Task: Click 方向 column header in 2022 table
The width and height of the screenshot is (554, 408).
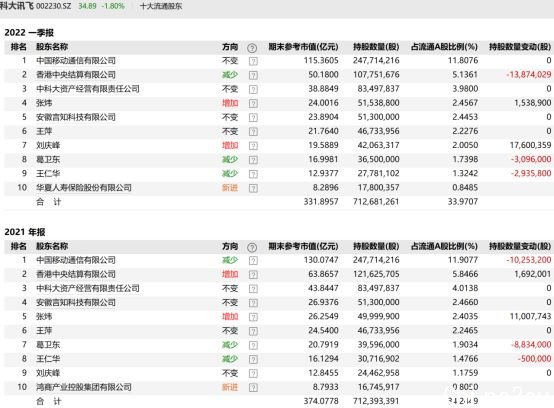Action: [230, 47]
